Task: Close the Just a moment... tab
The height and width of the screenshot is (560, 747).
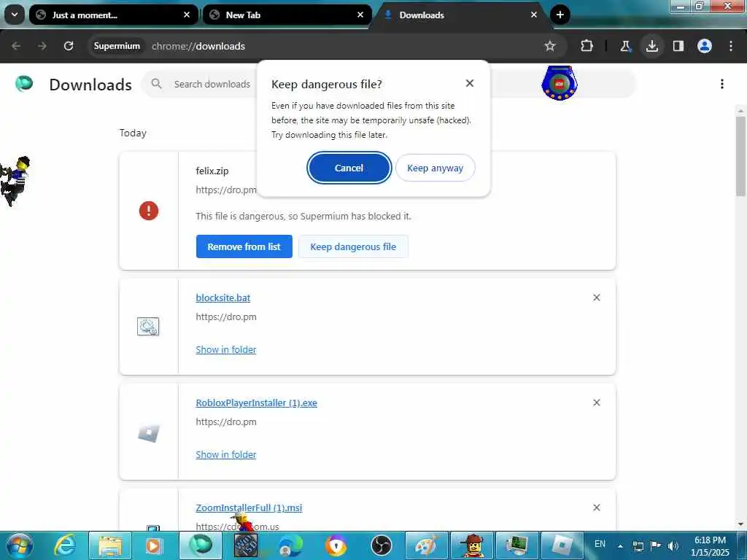Action: (x=187, y=15)
